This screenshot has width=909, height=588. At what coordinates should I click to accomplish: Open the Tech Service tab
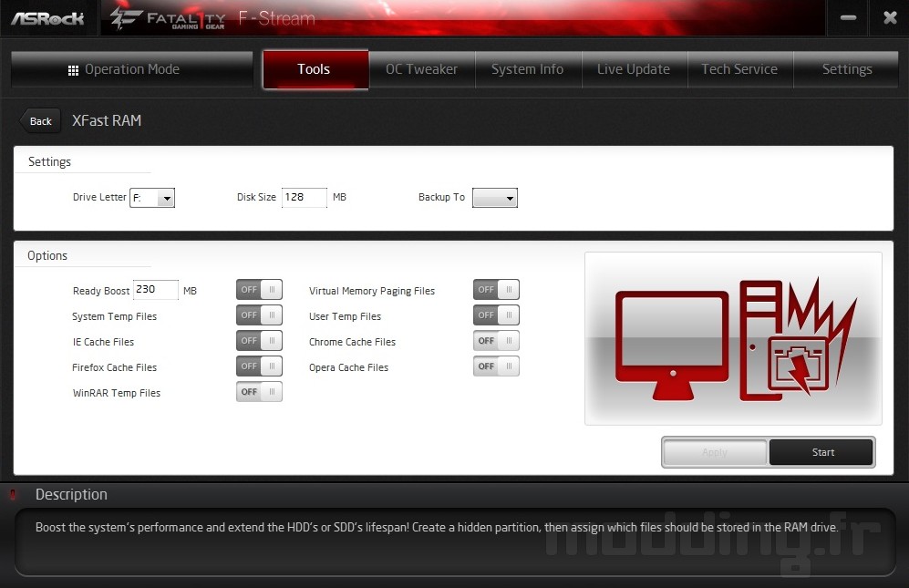pos(740,69)
